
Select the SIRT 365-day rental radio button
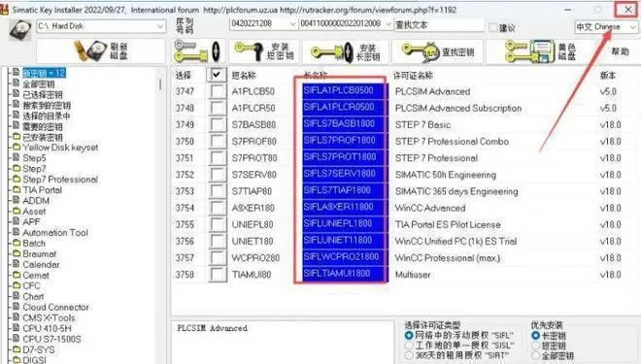[x=409, y=355]
